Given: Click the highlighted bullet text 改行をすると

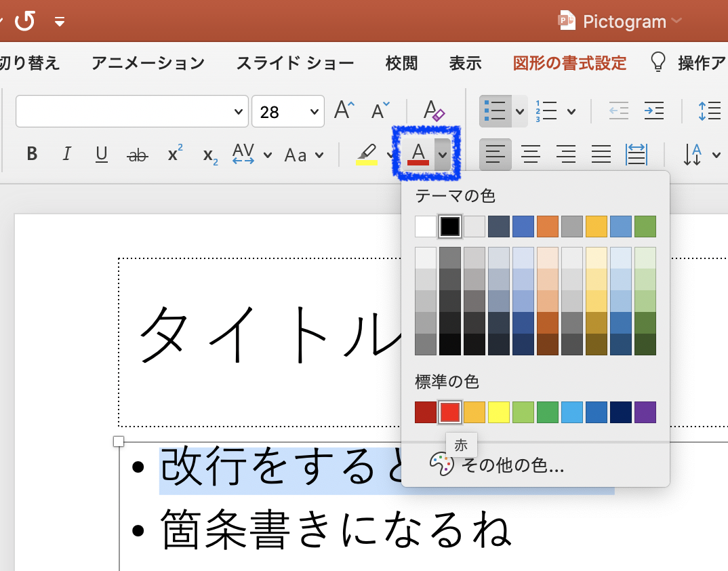Looking at the screenshot, I should (281, 467).
